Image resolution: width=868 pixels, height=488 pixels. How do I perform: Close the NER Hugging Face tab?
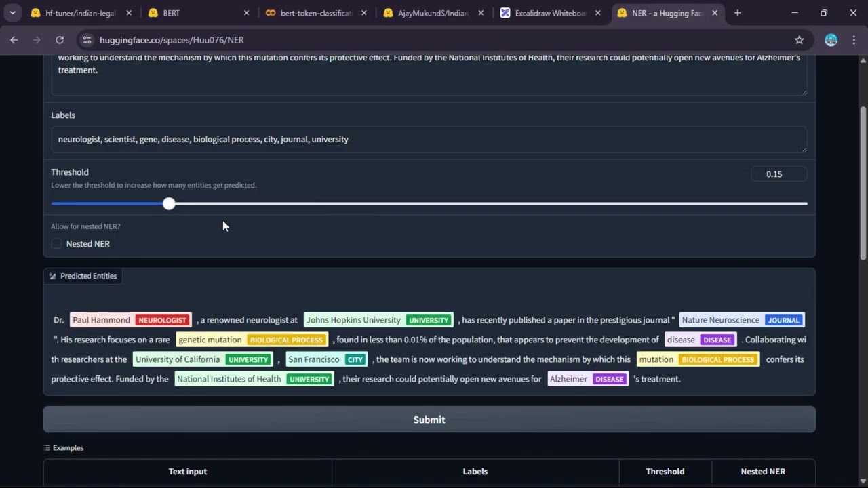pos(715,13)
